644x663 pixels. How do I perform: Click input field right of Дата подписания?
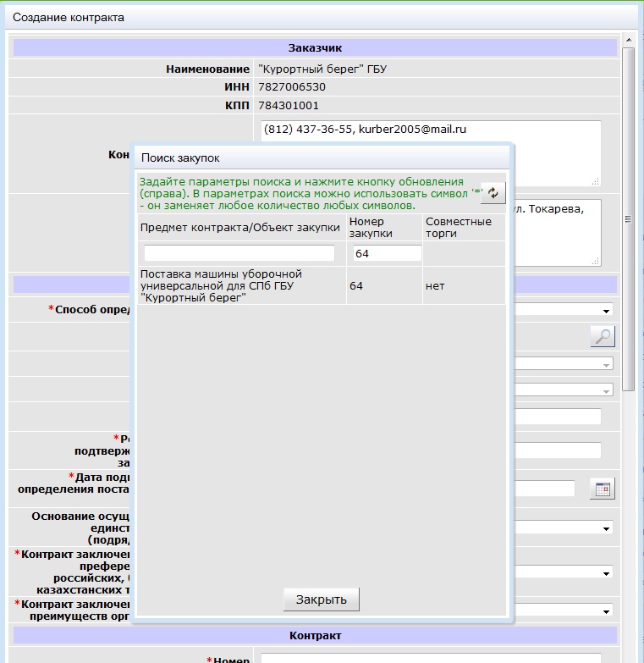[544, 489]
